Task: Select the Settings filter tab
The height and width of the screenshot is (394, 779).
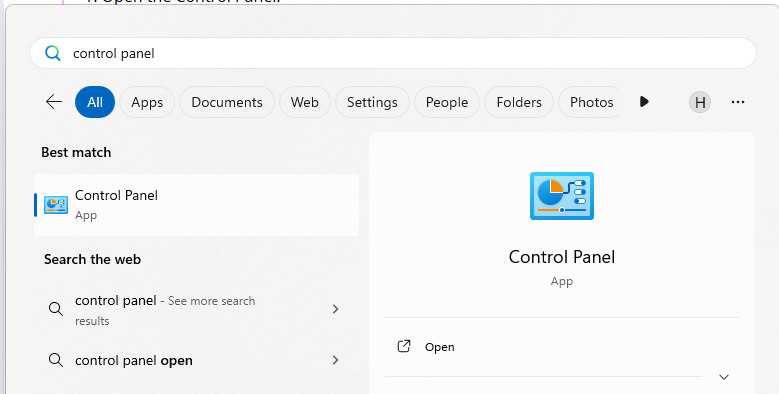Action: [372, 102]
